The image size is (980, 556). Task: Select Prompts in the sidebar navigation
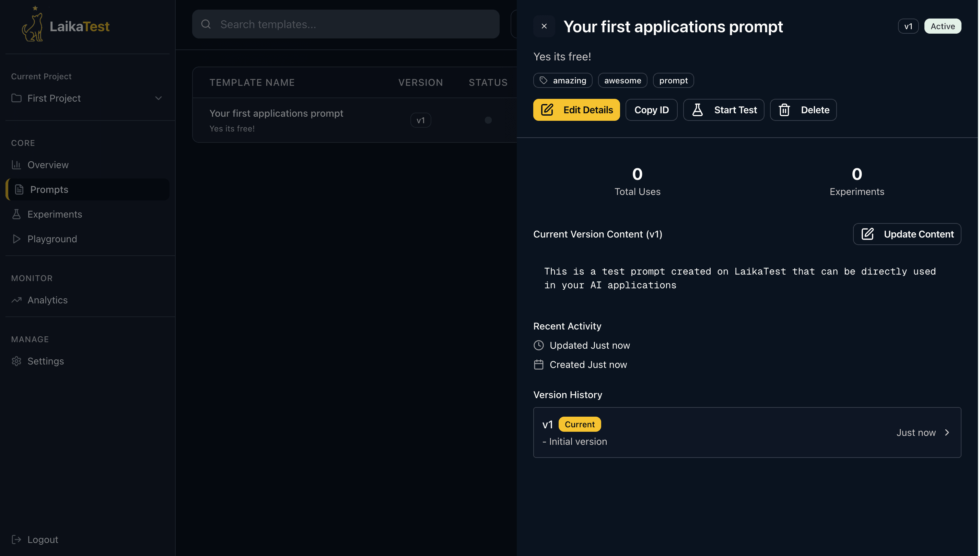49,189
